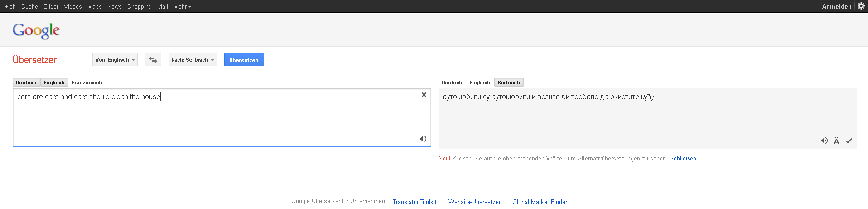Select Französisch as source language
This screenshot has height=209, width=868.
87,83
